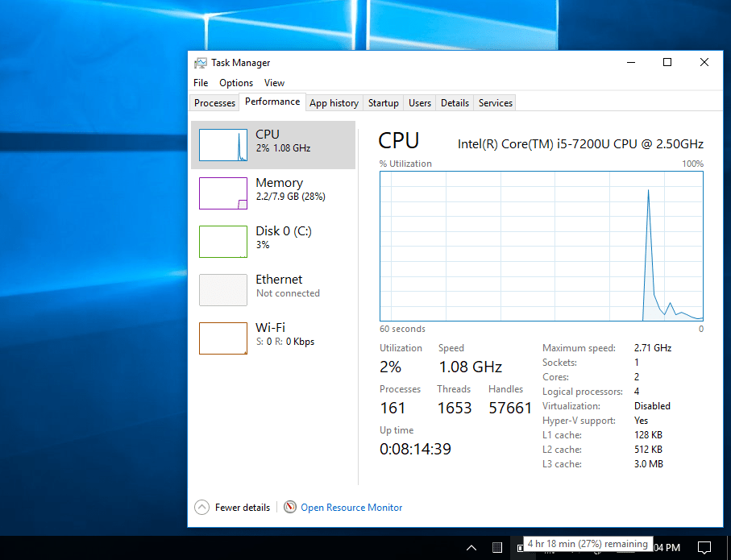Screen dimensions: 731x560
Task: Click the CPU utilization graph
Action: 542,246
